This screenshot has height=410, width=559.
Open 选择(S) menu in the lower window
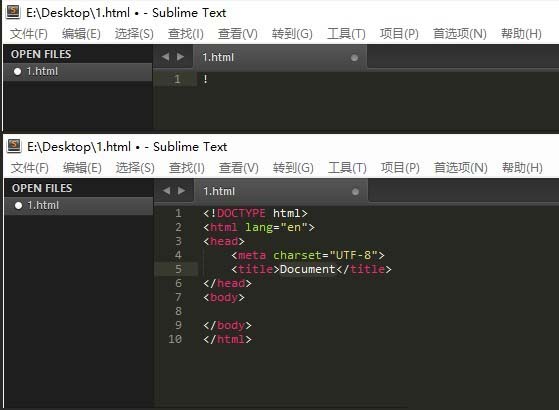coord(135,168)
